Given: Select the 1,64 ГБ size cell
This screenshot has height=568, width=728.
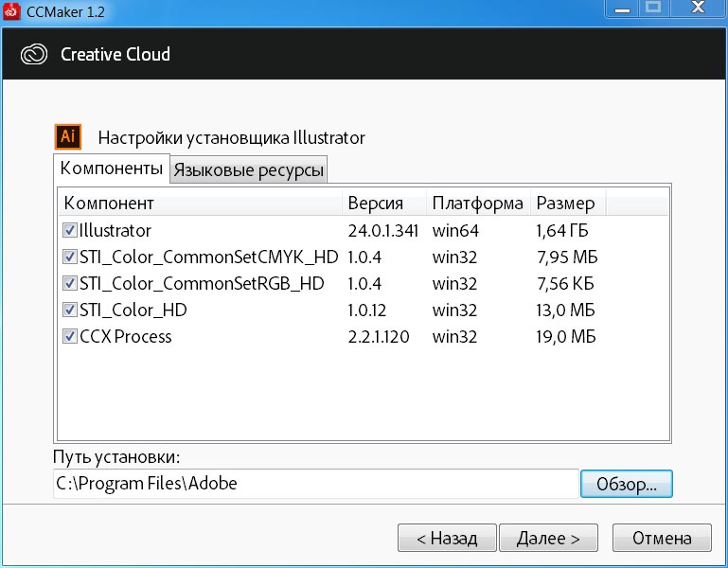Looking at the screenshot, I should click(x=561, y=230).
